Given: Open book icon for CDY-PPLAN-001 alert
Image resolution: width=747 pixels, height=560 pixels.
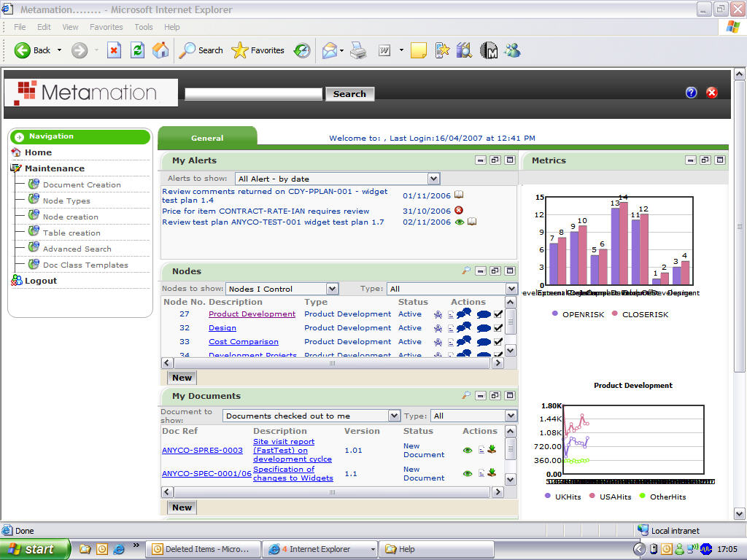Looking at the screenshot, I should click(x=459, y=195).
